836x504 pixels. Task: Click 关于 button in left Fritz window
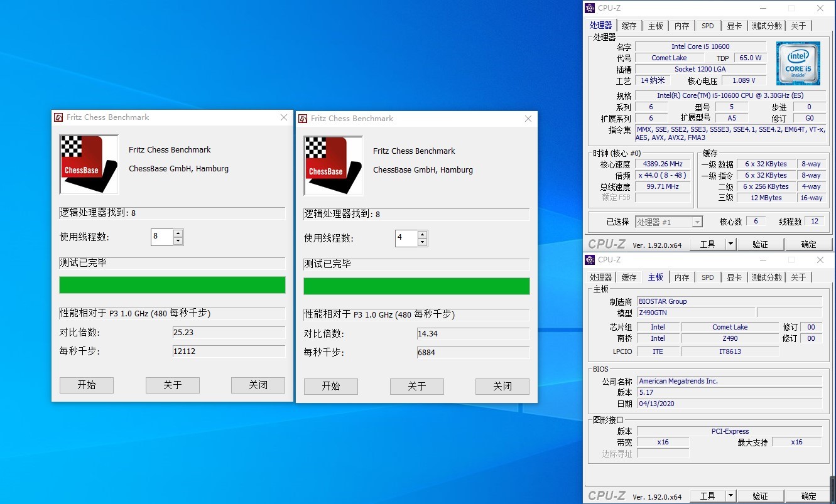click(x=173, y=385)
